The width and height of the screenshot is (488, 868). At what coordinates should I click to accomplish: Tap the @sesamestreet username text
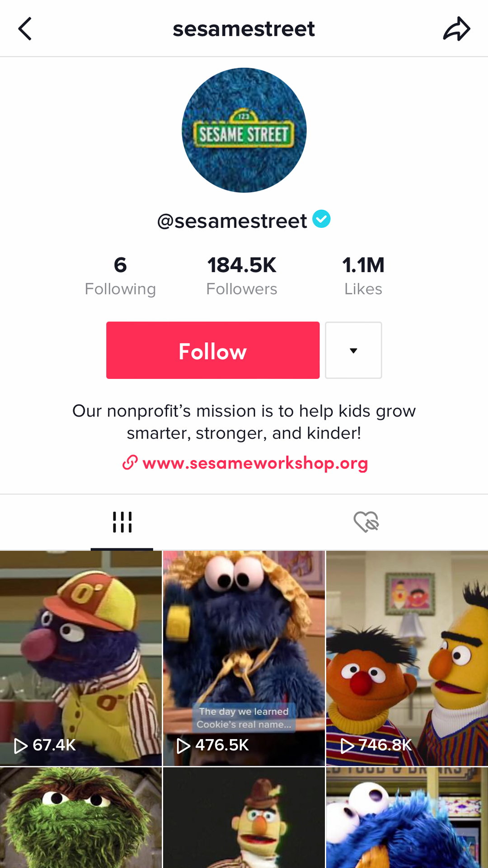(232, 221)
